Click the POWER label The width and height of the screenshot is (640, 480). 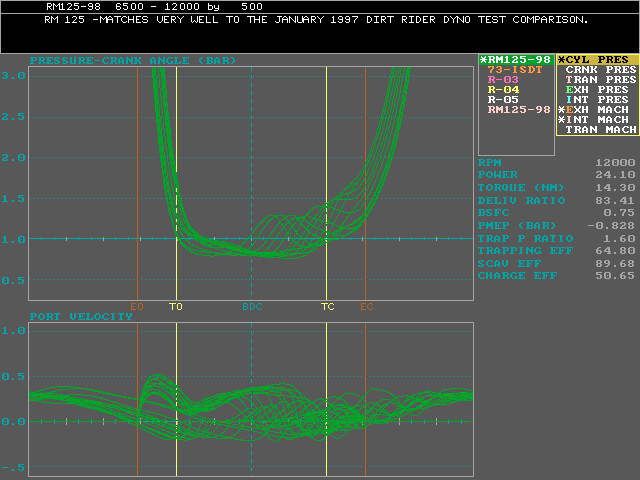coord(498,175)
